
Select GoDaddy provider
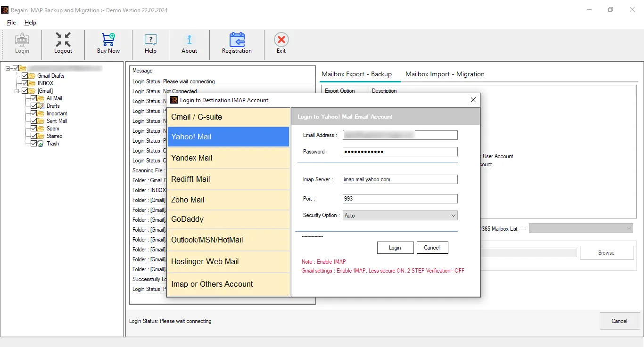pos(228,219)
